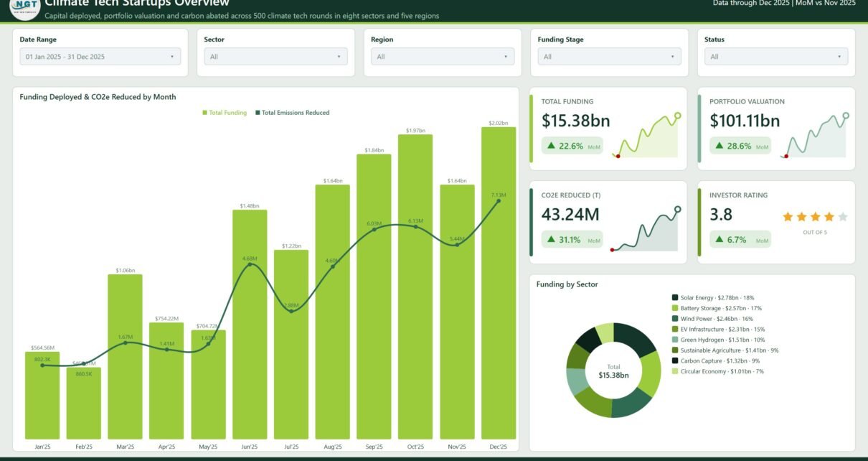Viewport: 868px width, 461px height.
Task: Click the Battery Storage legend color swatch
Action: [675, 308]
